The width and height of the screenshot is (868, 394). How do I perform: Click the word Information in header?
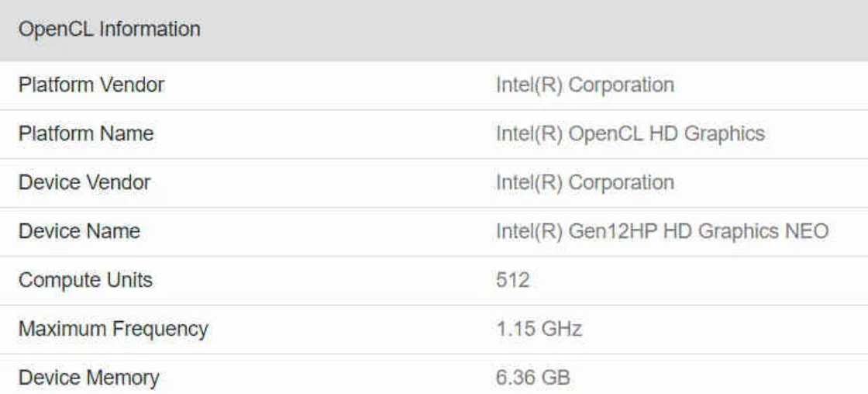[x=150, y=29]
